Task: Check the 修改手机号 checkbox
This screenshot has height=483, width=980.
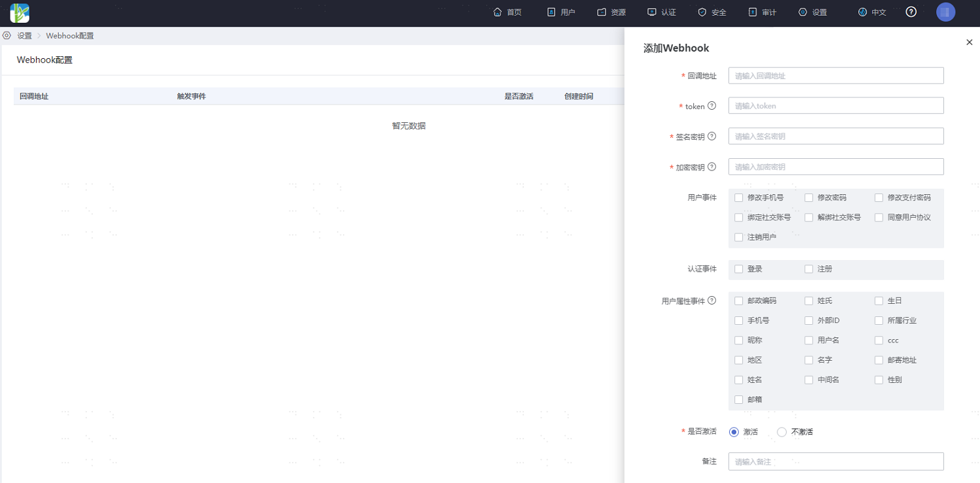Action: coord(739,197)
